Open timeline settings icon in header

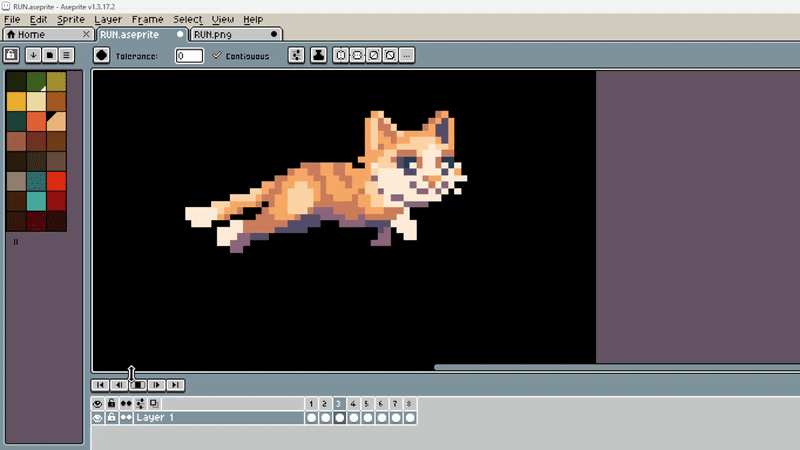coord(140,404)
